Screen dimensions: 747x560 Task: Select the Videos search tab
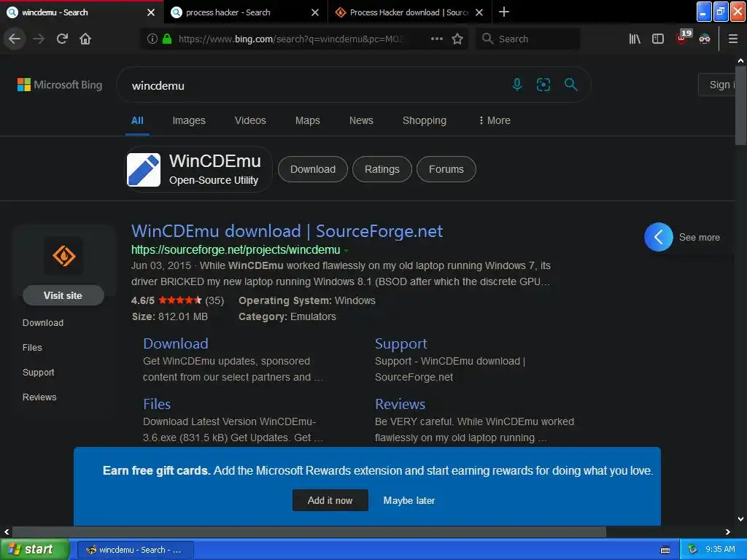pos(250,120)
